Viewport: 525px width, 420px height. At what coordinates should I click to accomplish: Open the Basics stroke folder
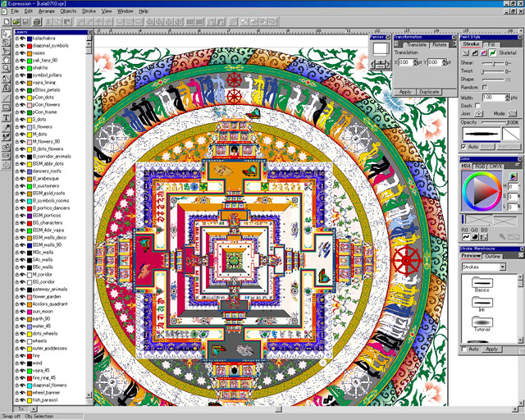[x=482, y=283]
